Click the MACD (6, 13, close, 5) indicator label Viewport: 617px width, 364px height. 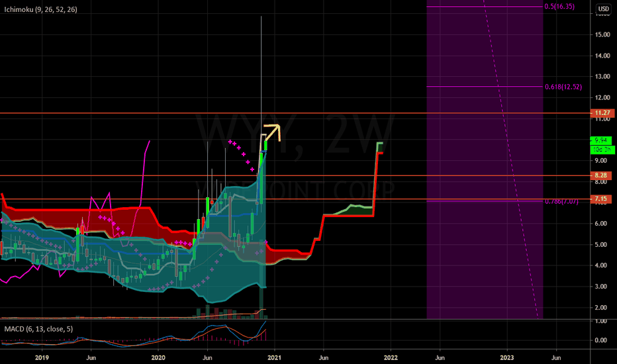pos(38,329)
